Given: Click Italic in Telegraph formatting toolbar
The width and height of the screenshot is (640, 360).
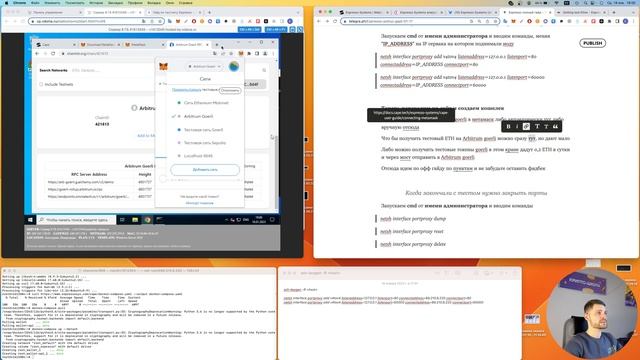Looking at the screenshot, I should (517, 127).
